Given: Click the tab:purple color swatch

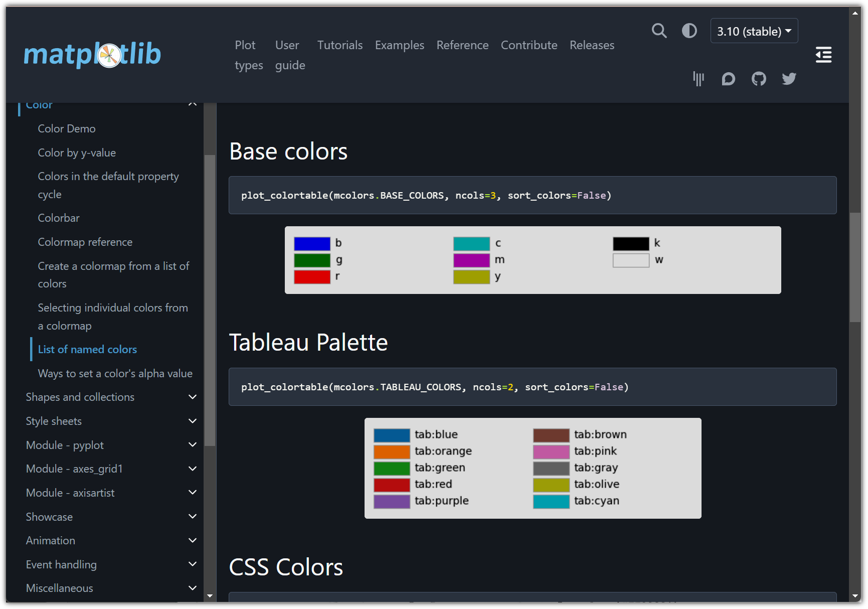Looking at the screenshot, I should point(392,502).
